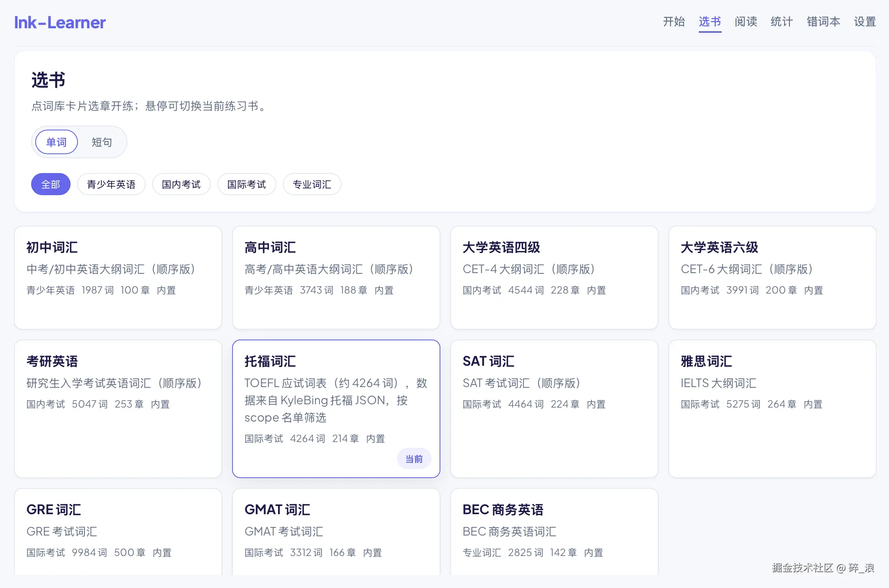Viewport: 889px width, 588px height.
Task: Open the 大学英语六级 book card
Action: (x=773, y=278)
